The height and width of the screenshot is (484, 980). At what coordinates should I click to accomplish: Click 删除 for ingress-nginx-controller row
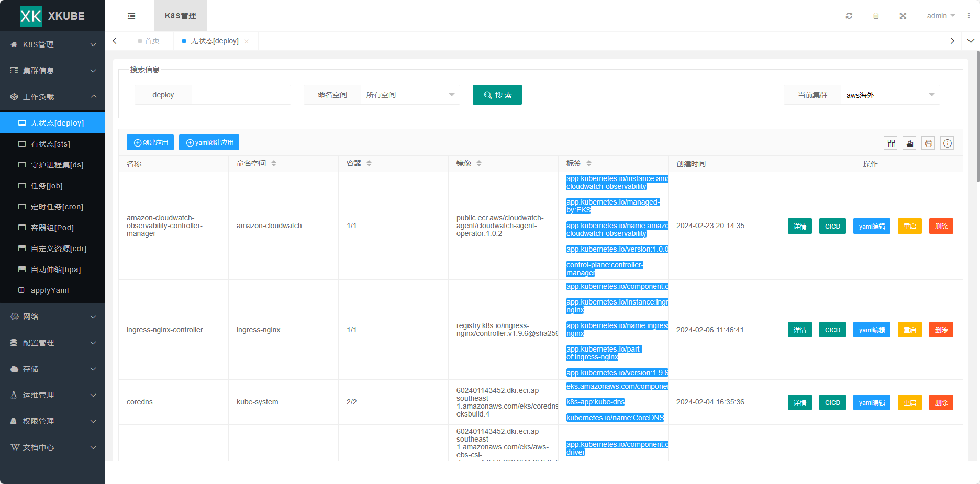941,330
